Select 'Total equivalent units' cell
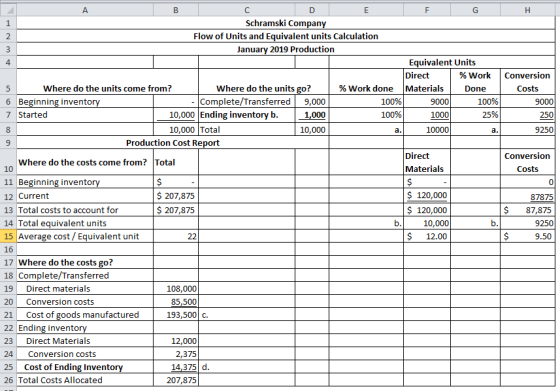 pyautogui.click(x=85, y=223)
